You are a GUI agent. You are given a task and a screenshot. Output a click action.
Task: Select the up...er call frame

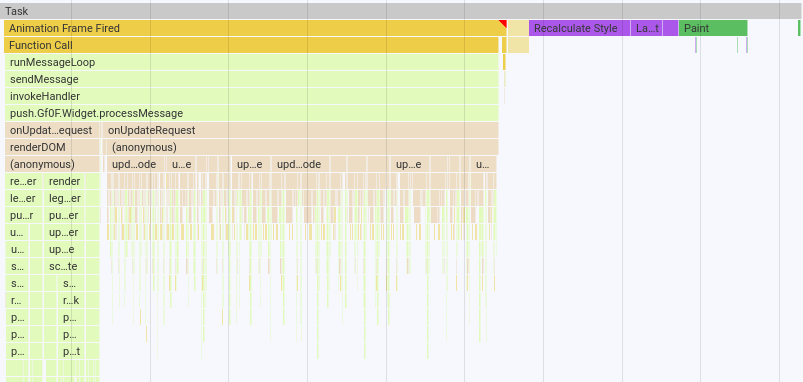65,232
